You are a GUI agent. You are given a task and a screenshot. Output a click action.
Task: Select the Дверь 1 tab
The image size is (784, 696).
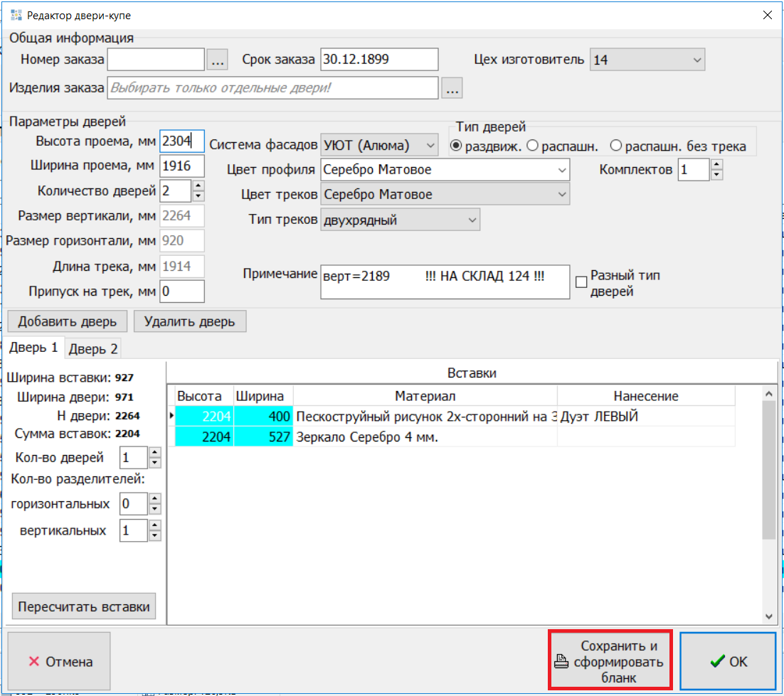click(x=34, y=348)
